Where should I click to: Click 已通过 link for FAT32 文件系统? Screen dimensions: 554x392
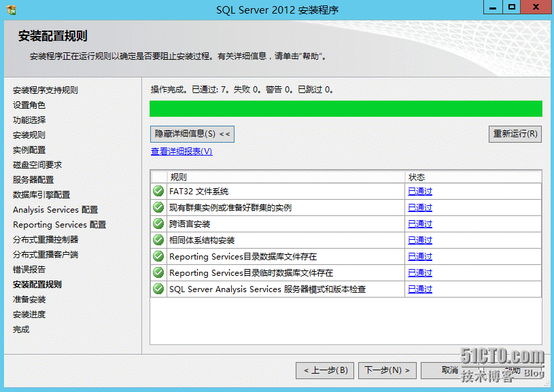[x=420, y=192]
